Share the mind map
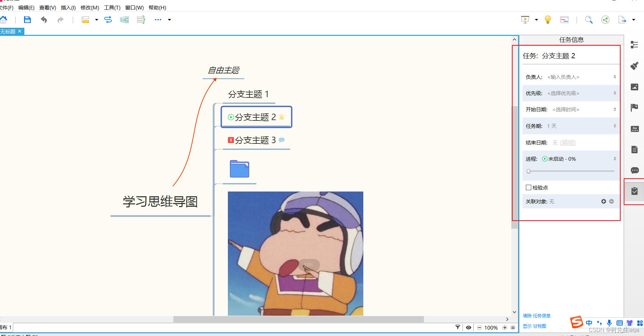Viewport: 644px width, 336px height. [605, 20]
